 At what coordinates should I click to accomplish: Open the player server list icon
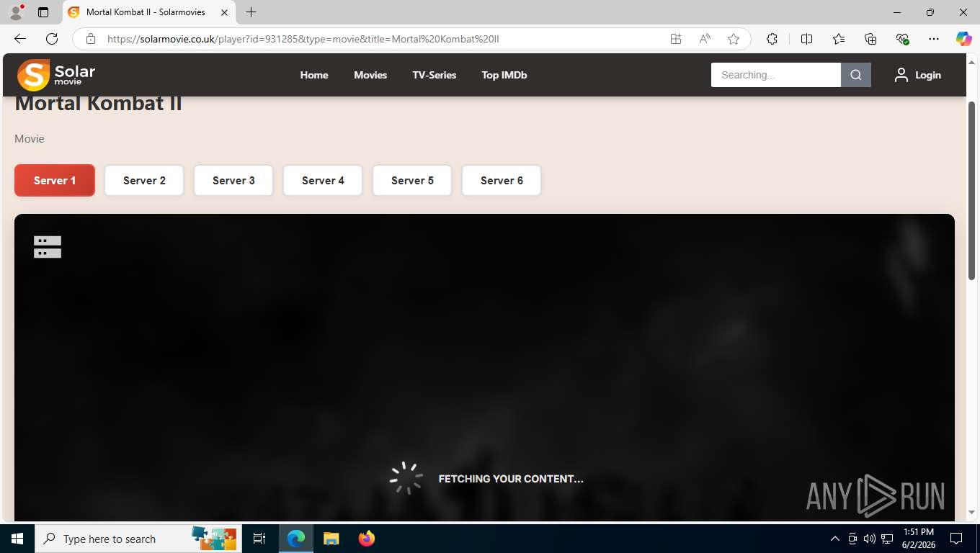click(x=48, y=247)
